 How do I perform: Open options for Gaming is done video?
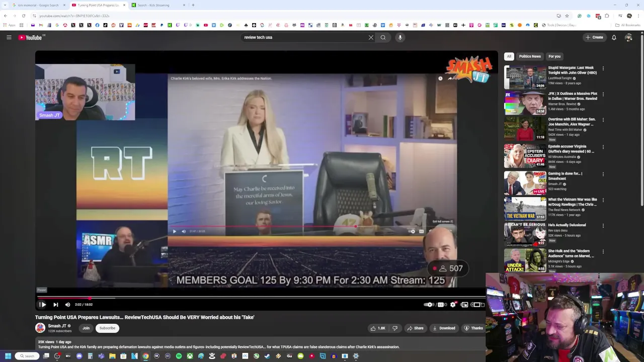(x=603, y=174)
